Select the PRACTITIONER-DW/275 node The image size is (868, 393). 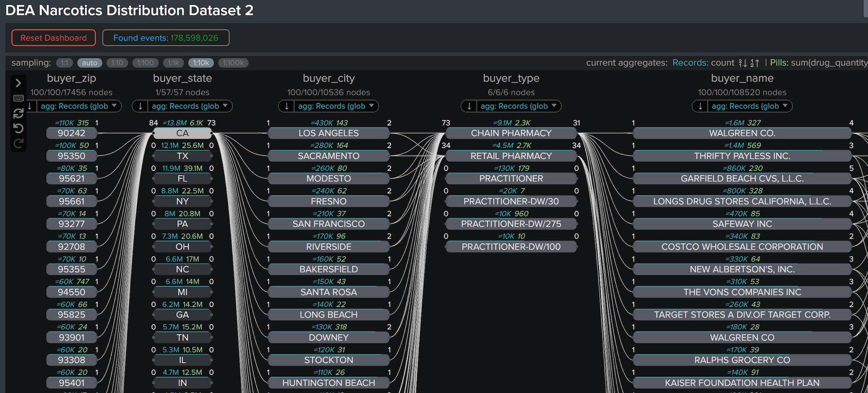511,224
